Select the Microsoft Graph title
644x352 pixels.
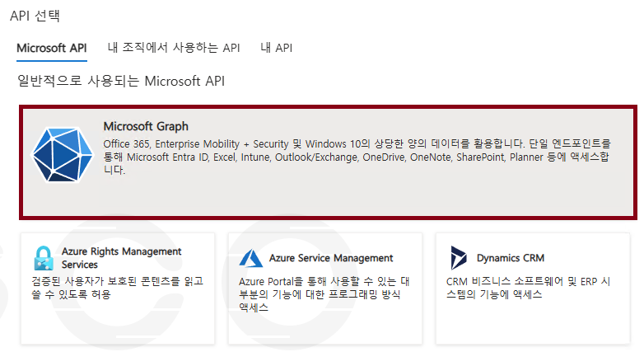pyautogui.click(x=146, y=126)
